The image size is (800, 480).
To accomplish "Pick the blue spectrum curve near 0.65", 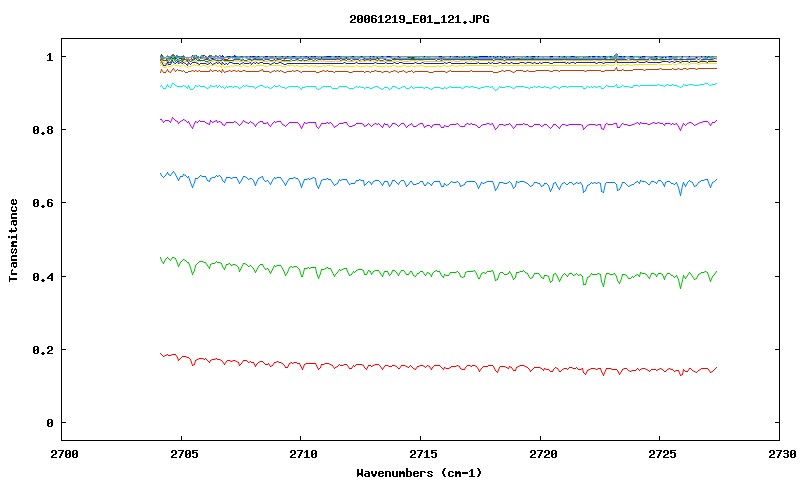I will point(439,183).
